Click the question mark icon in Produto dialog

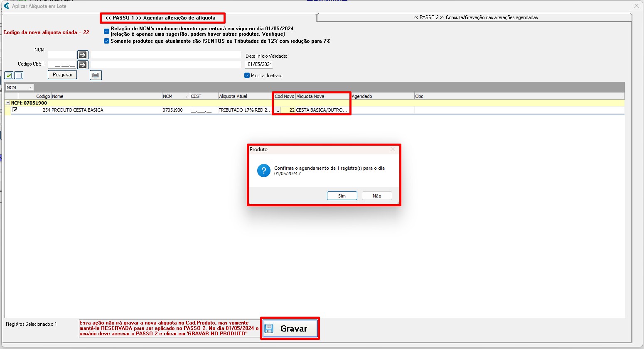[264, 171]
